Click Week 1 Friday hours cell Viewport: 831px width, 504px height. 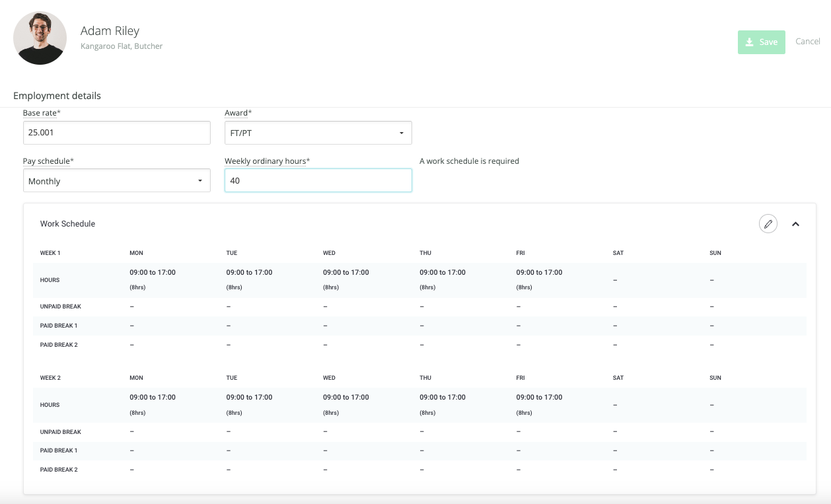tap(539, 279)
